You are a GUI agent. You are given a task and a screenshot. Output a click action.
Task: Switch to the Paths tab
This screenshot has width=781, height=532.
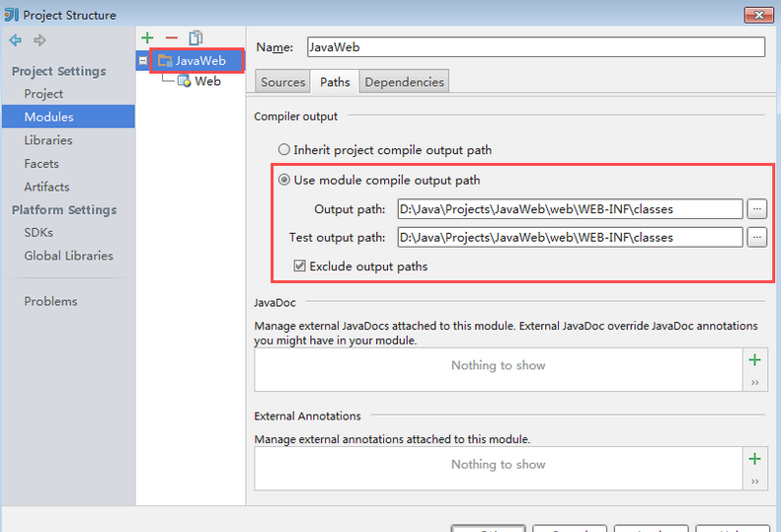pos(335,82)
